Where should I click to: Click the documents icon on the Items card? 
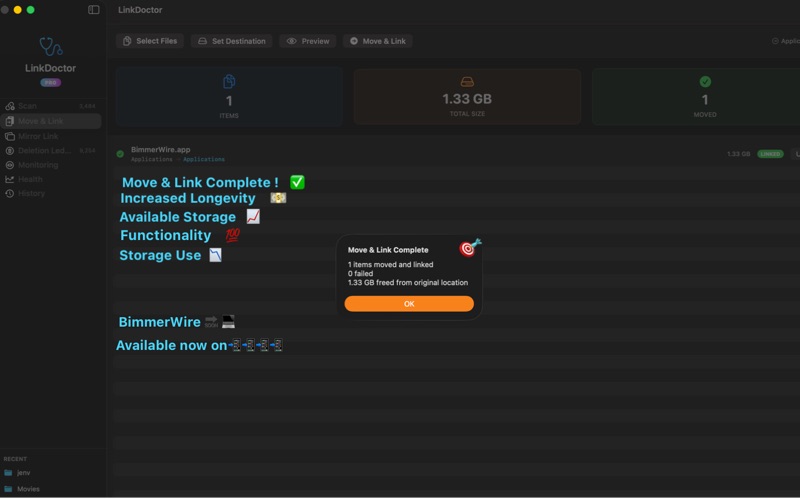pyautogui.click(x=229, y=81)
